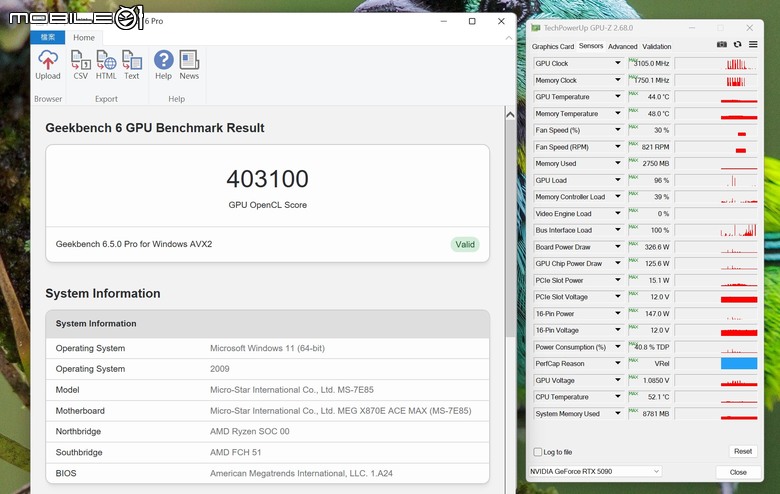Open Fan Speed (RPM) sensor dropdown arrow
Viewport: 780px width, 494px height.
click(618, 146)
